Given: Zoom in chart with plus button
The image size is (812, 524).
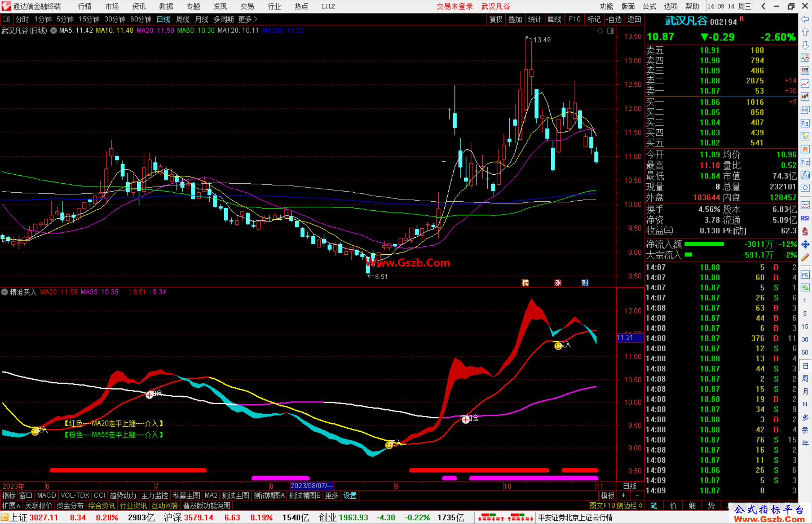Looking at the screenshot, I should coord(624,495).
